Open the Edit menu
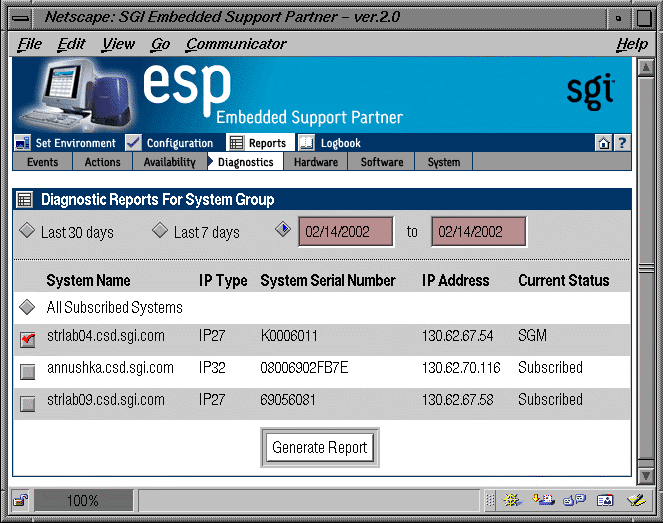Image resolution: width=663 pixels, height=523 pixels. 71,44
